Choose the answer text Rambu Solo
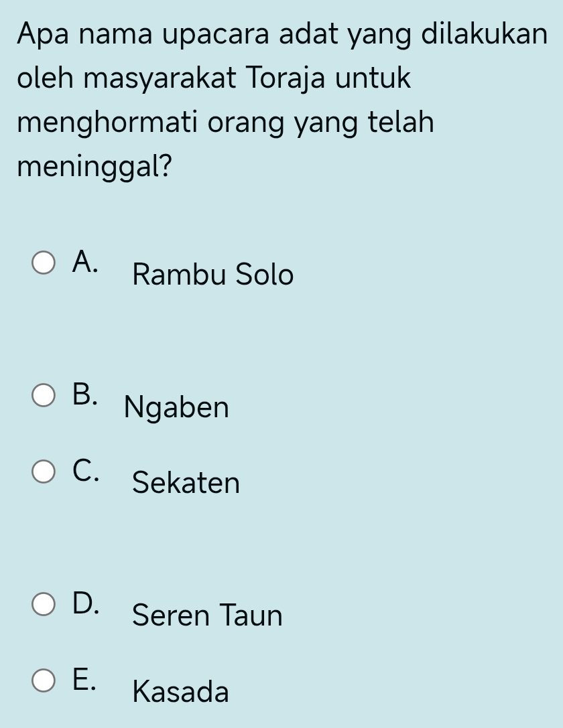The height and width of the screenshot is (728, 563). pos(213,275)
